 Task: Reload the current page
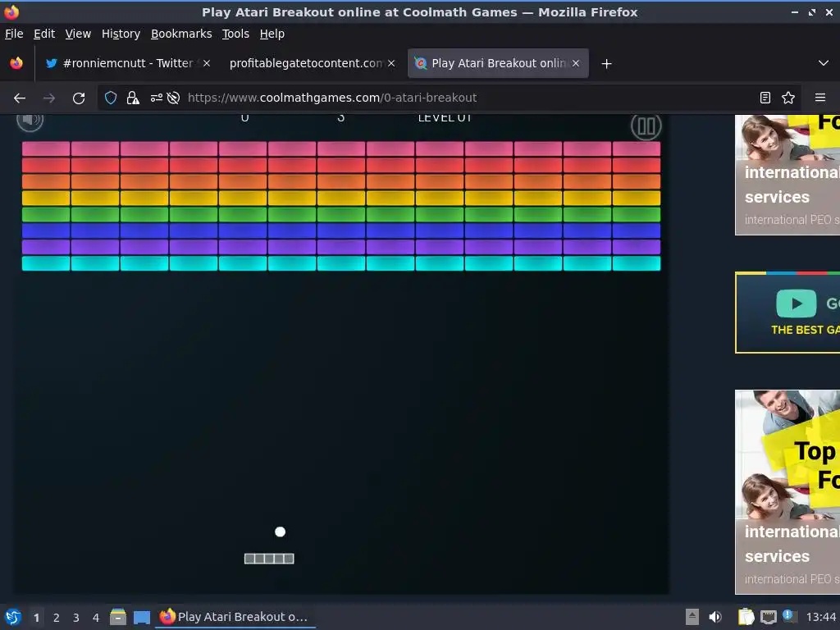click(x=79, y=98)
